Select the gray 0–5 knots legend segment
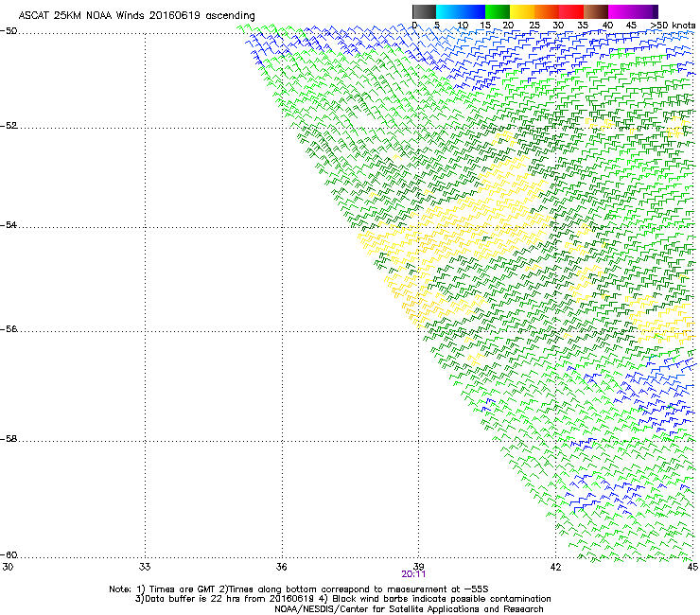This screenshot has height=615, width=700. coord(424,11)
